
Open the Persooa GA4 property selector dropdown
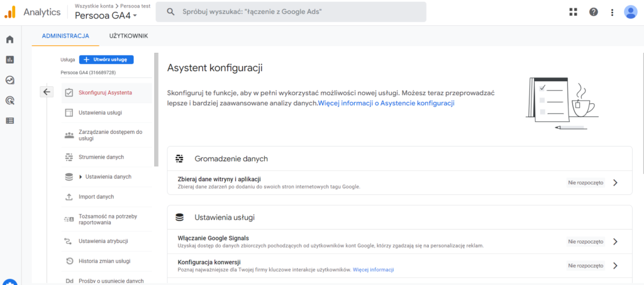point(106,16)
